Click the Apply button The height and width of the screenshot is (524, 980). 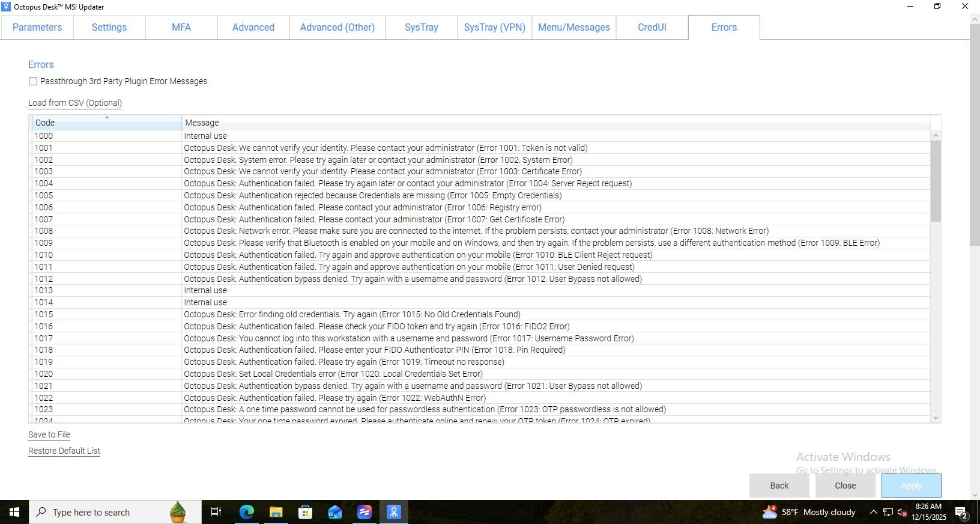912,486
